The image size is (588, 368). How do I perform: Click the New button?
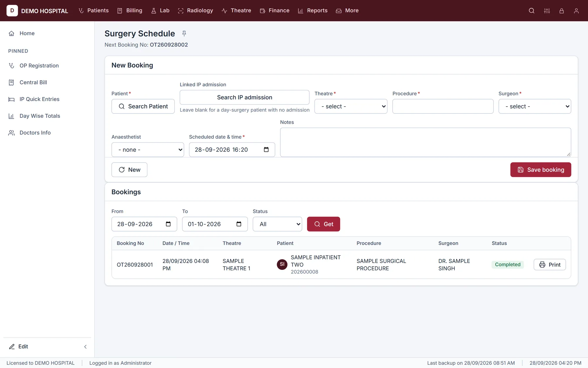(129, 170)
